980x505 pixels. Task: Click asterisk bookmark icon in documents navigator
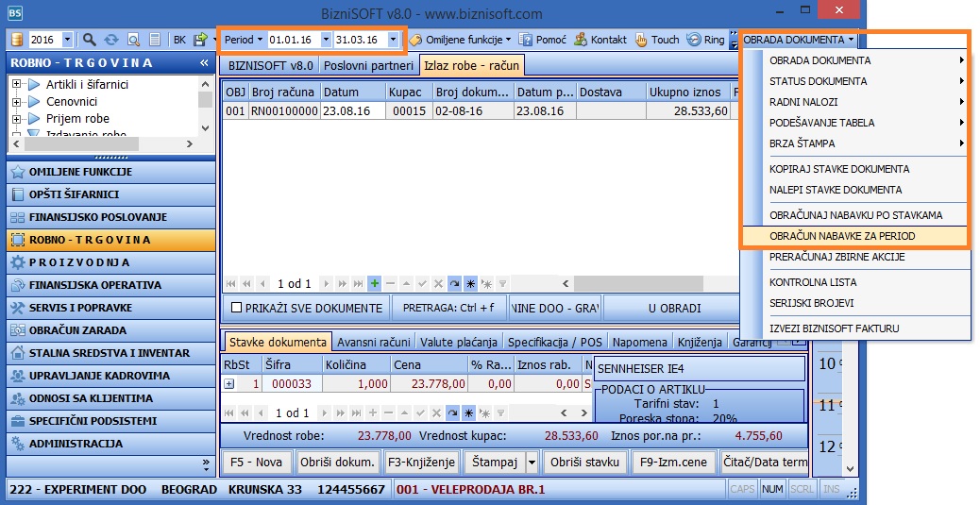click(x=470, y=284)
